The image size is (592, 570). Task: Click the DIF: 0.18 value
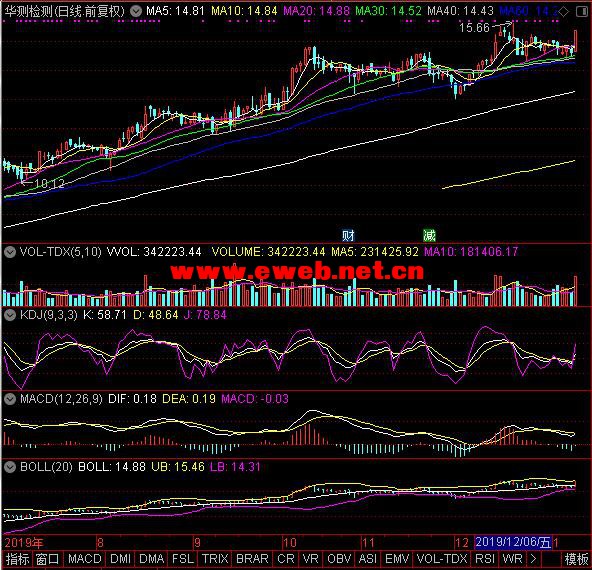point(132,399)
